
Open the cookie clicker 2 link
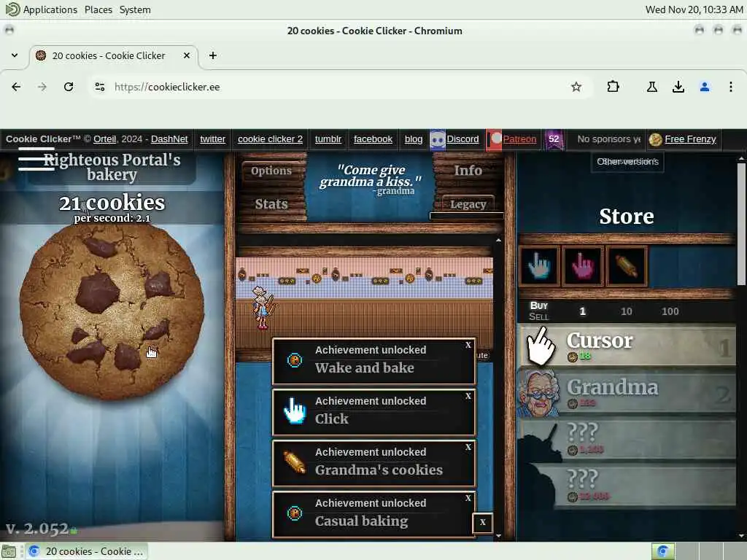tap(270, 139)
